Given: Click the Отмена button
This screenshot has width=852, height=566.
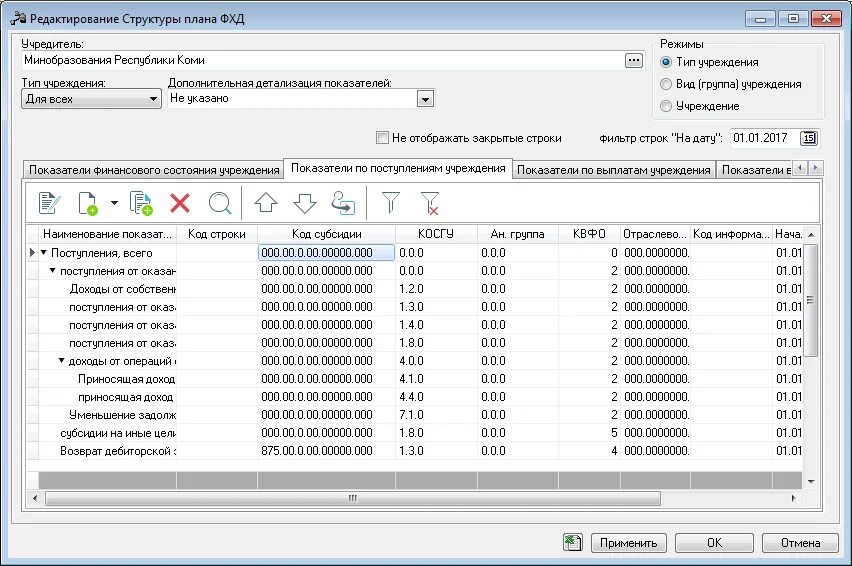Looking at the screenshot, I should 800,543.
